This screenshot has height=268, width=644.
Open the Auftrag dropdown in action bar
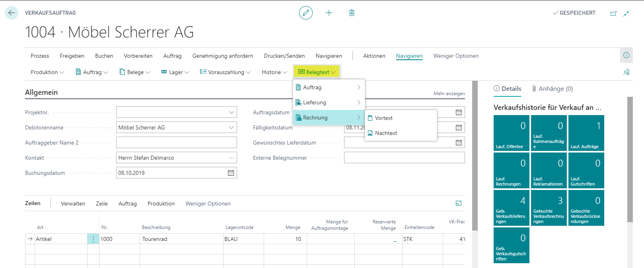[x=92, y=72]
